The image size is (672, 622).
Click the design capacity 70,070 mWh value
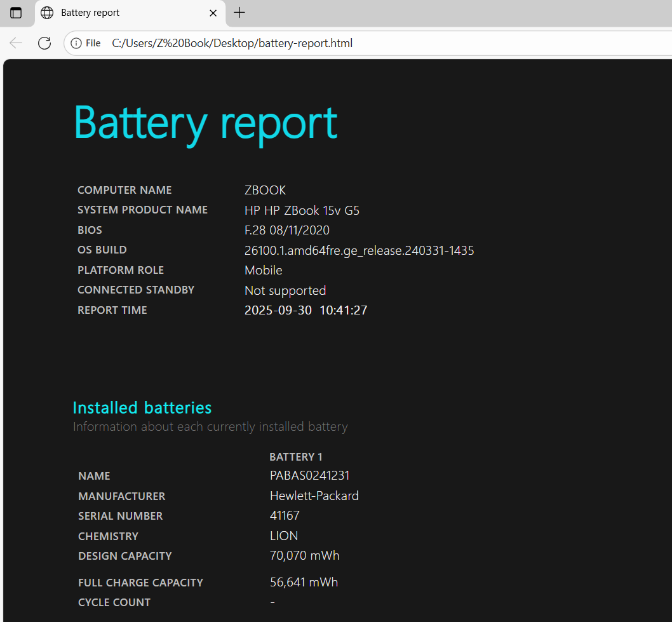click(x=304, y=555)
